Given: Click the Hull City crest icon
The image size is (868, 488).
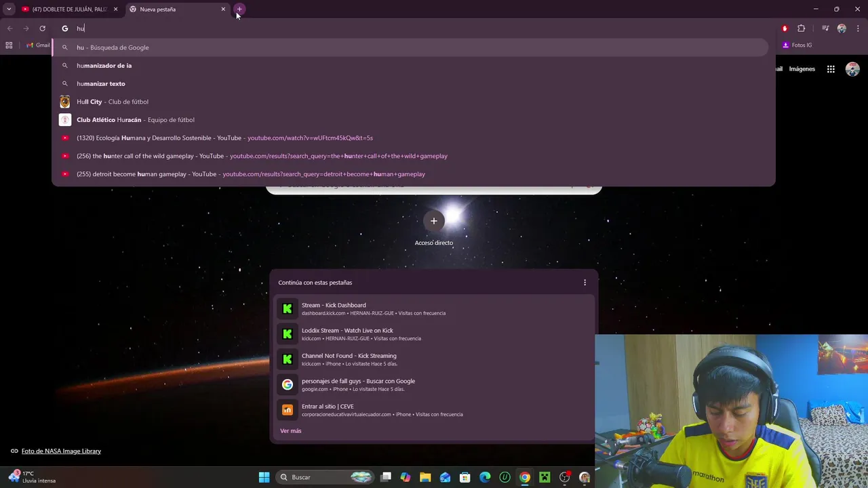Looking at the screenshot, I should [x=65, y=102].
